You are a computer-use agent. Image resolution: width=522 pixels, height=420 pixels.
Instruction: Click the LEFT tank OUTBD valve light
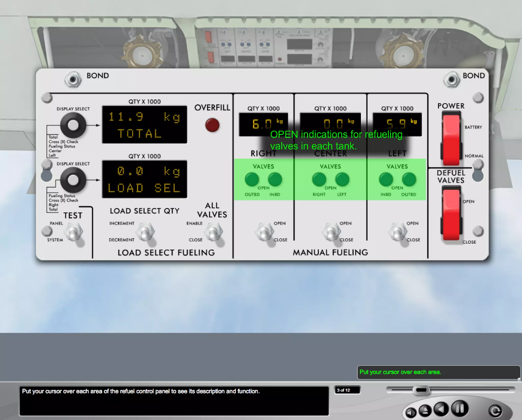click(x=409, y=179)
